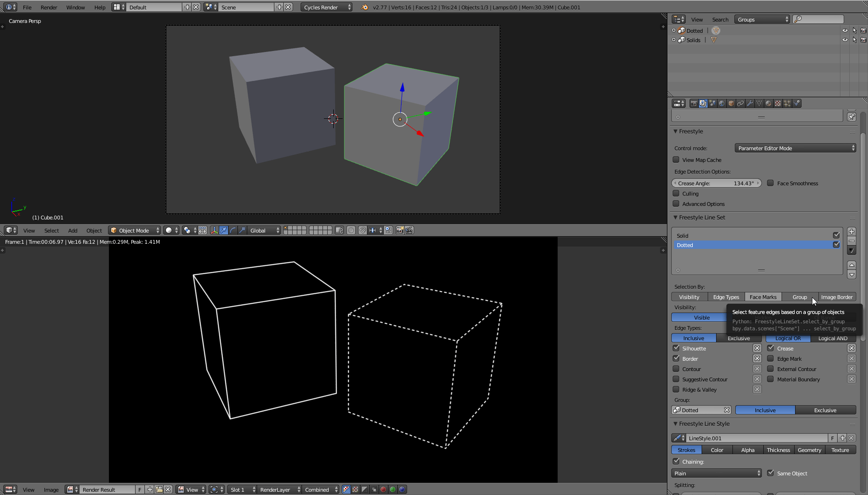Toggle the Face Smoothness checkbox
The image size is (868, 495).
[x=770, y=183]
